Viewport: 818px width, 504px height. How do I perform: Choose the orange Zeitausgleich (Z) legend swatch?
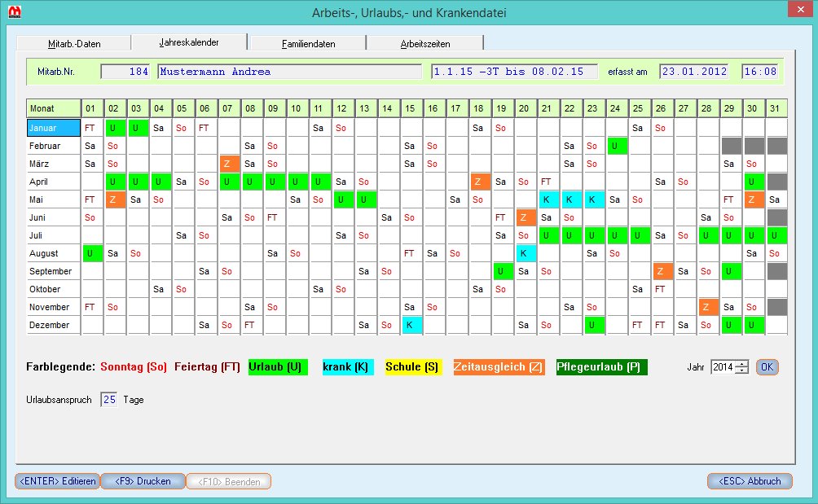(499, 367)
